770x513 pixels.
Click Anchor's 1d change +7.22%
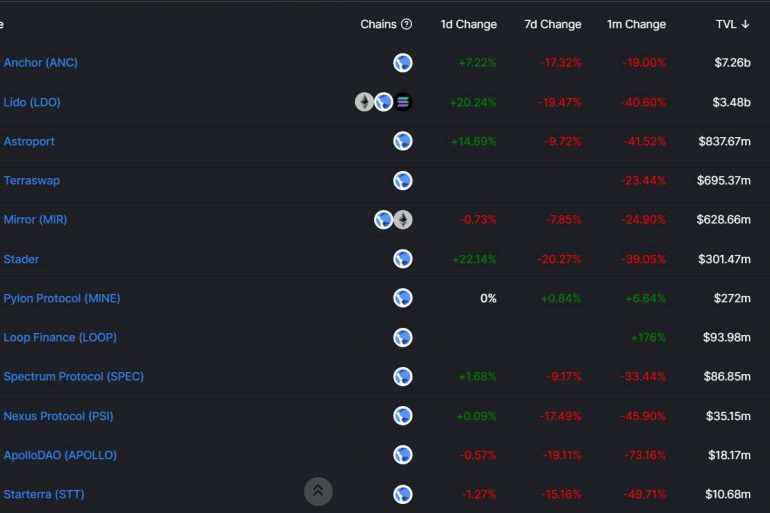click(477, 63)
